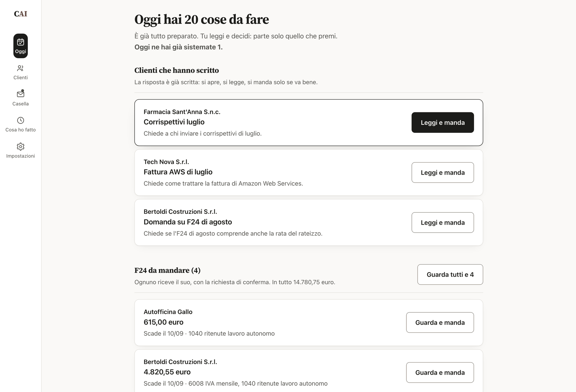Open the Oggi calendar icon in the sidebar
The image size is (576, 392).
coord(20,42)
